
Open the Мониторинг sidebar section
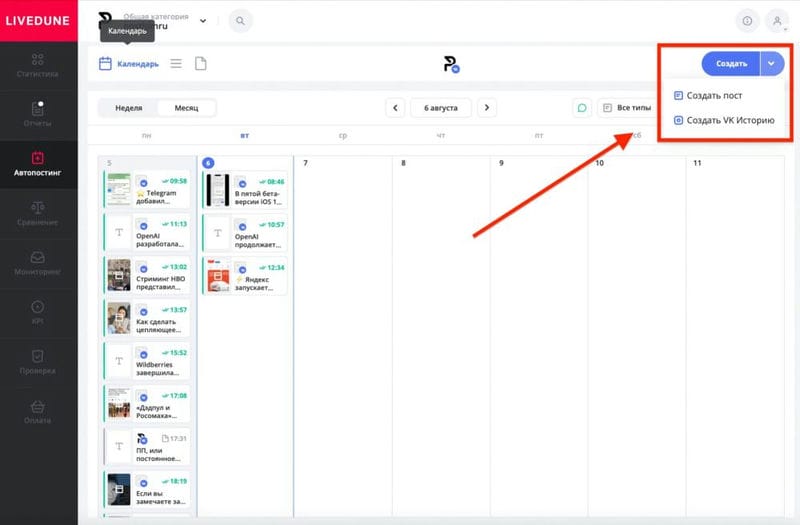37,263
